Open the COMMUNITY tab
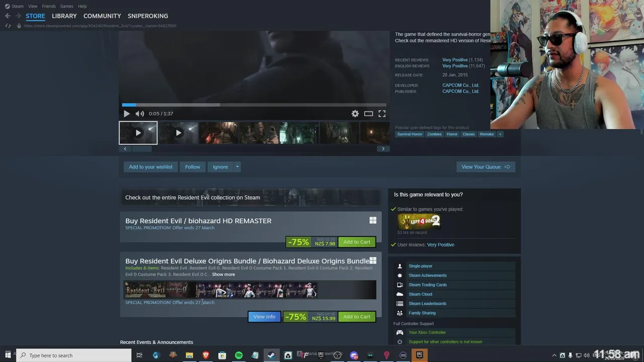Screen dimensions: 644x362 click(102, 16)
